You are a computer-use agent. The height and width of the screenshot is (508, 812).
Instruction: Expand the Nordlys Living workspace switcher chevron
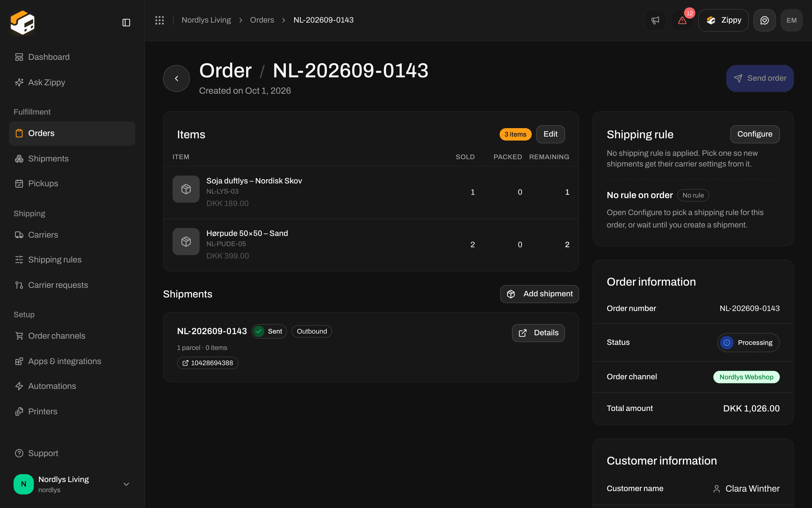click(x=126, y=484)
